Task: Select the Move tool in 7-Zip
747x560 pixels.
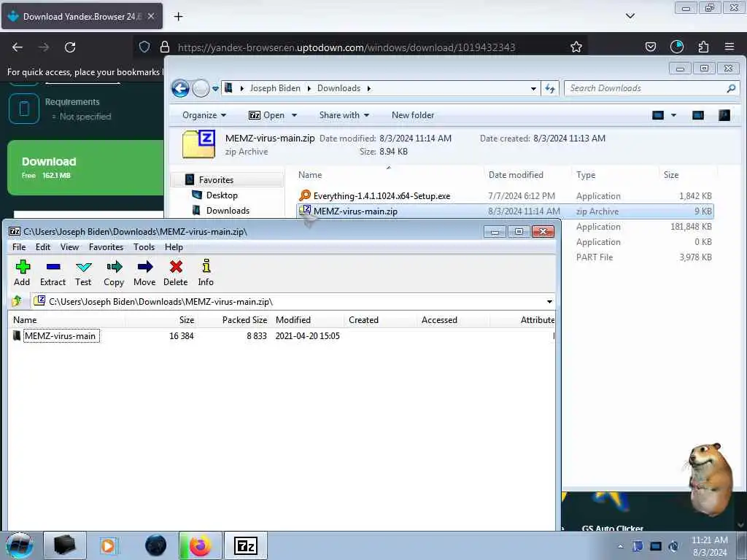Action: pos(144,273)
